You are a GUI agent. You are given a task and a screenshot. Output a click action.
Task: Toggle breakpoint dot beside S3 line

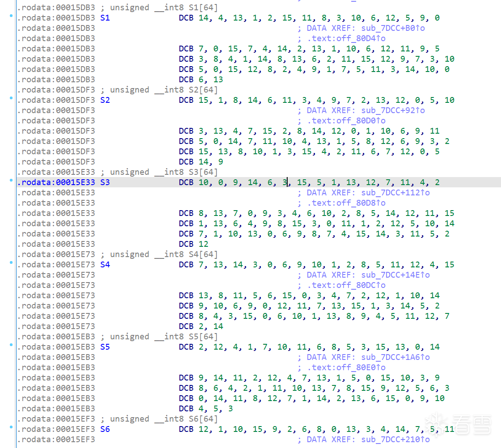click(11, 180)
